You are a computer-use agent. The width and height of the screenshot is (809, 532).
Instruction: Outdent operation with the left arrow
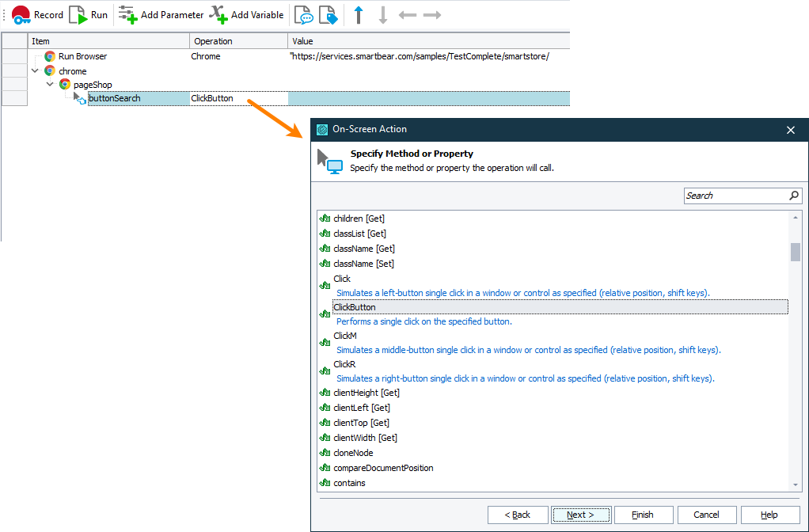[408, 15]
